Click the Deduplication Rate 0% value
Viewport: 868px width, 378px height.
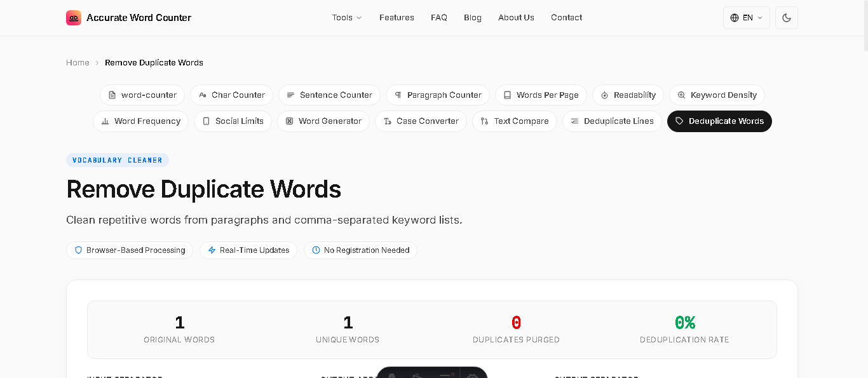pyautogui.click(x=685, y=323)
